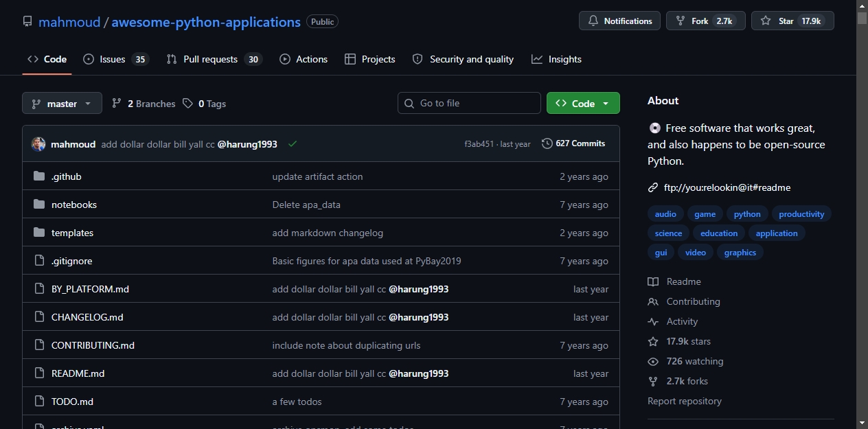This screenshot has width=868, height=429.
Task: Open 'Delete apa_data' commit message
Action: click(x=306, y=205)
